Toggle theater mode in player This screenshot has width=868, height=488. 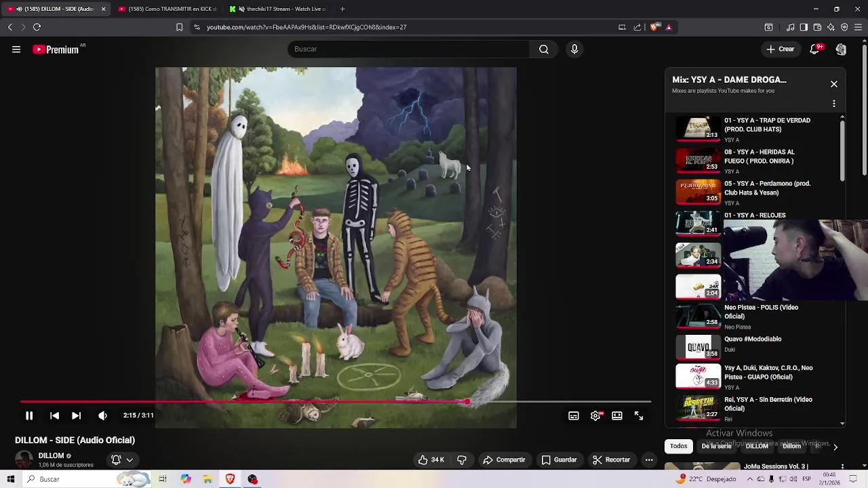(617, 415)
